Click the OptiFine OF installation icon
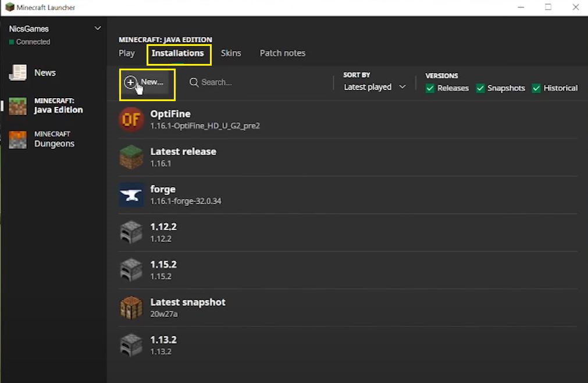Viewport: 588px width, 383px height. [131, 120]
